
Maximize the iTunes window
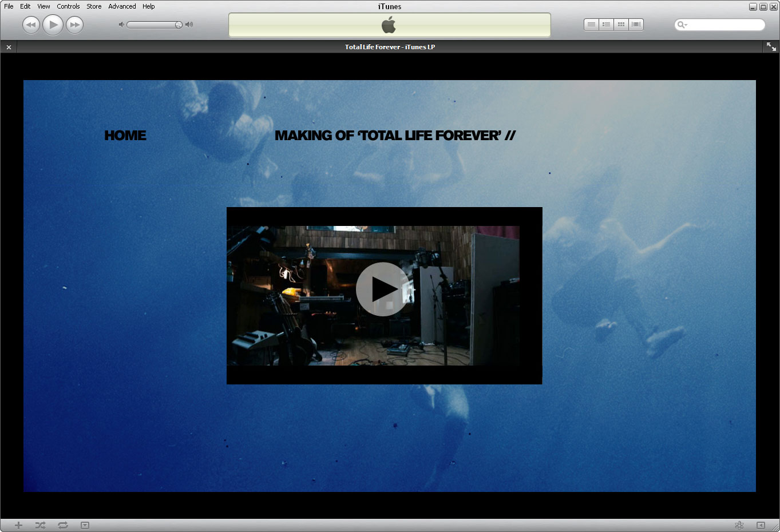(x=763, y=7)
